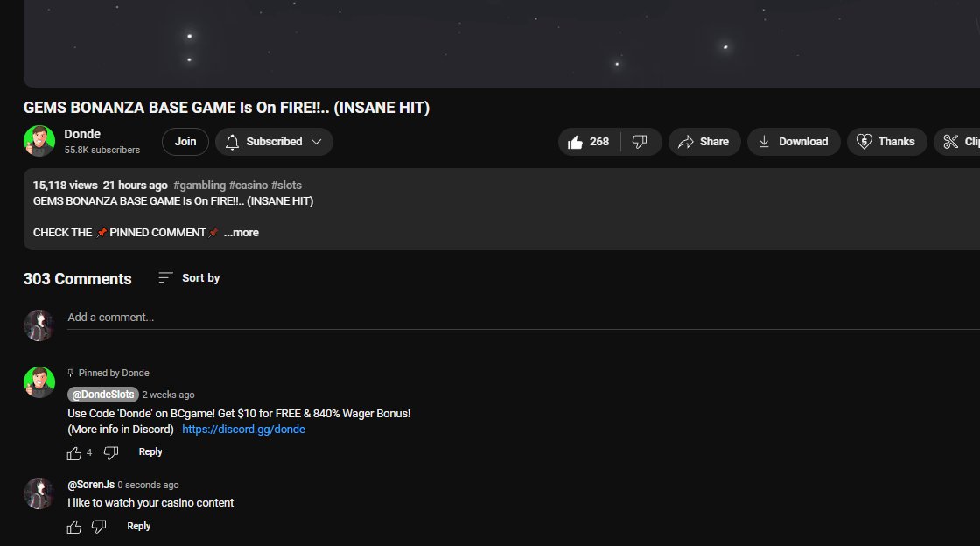Like the @SorenJs comment

tap(74, 528)
